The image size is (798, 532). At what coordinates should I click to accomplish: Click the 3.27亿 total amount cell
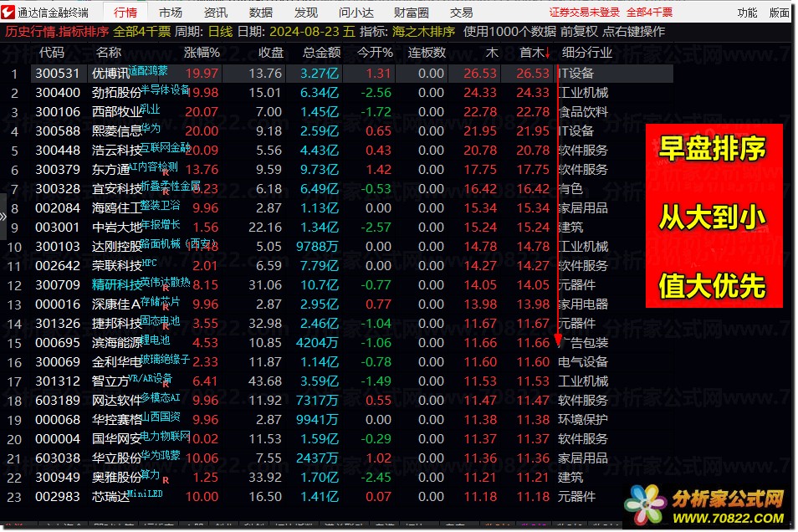[x=319, y=74]
